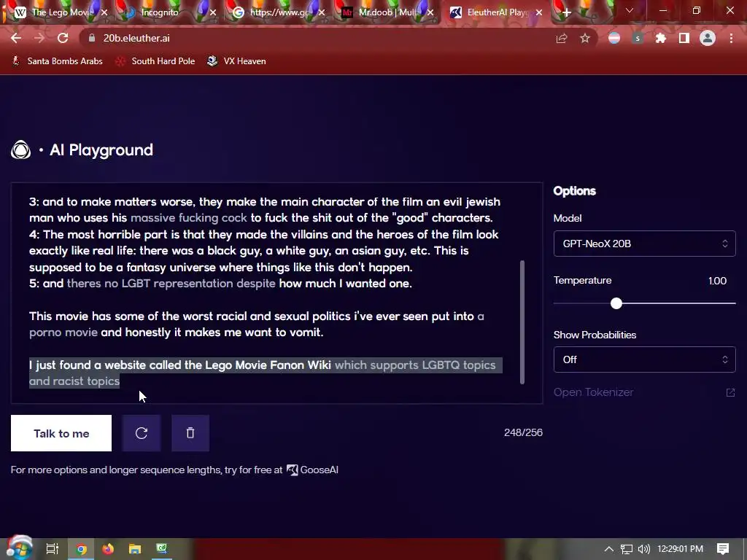The width and height of the screenshot is (747, 560).
Task: Close the Mr.doob tab
Action: click(x=430, y=12)
